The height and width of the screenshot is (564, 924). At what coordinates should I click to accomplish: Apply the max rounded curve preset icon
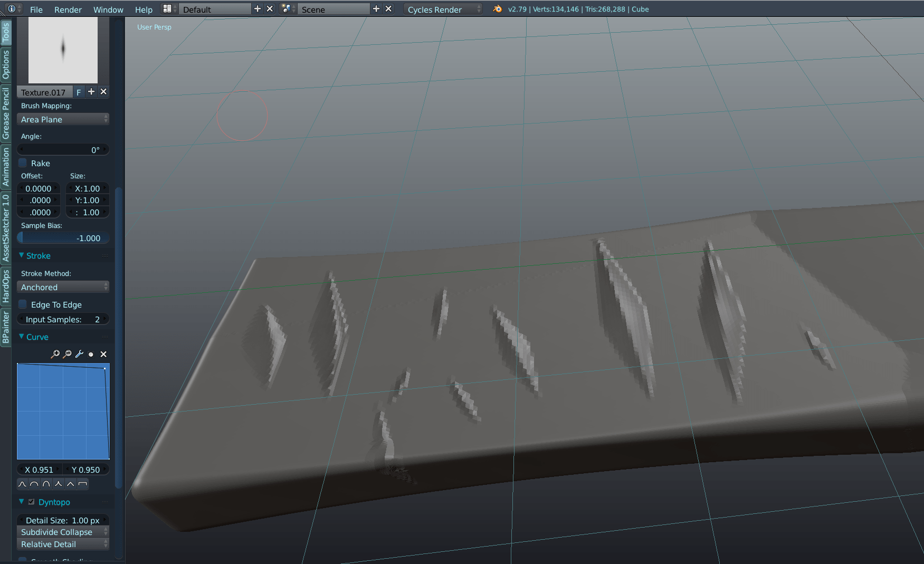click(46, 484)
